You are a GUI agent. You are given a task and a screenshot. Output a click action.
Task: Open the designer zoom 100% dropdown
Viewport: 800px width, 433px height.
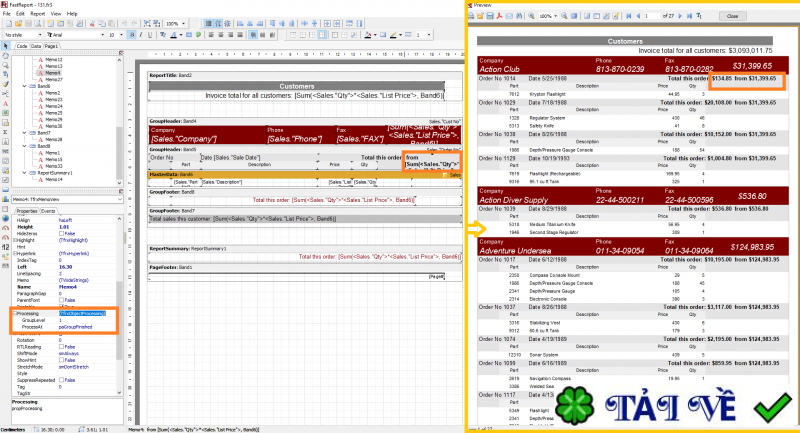tap(185, 23)
